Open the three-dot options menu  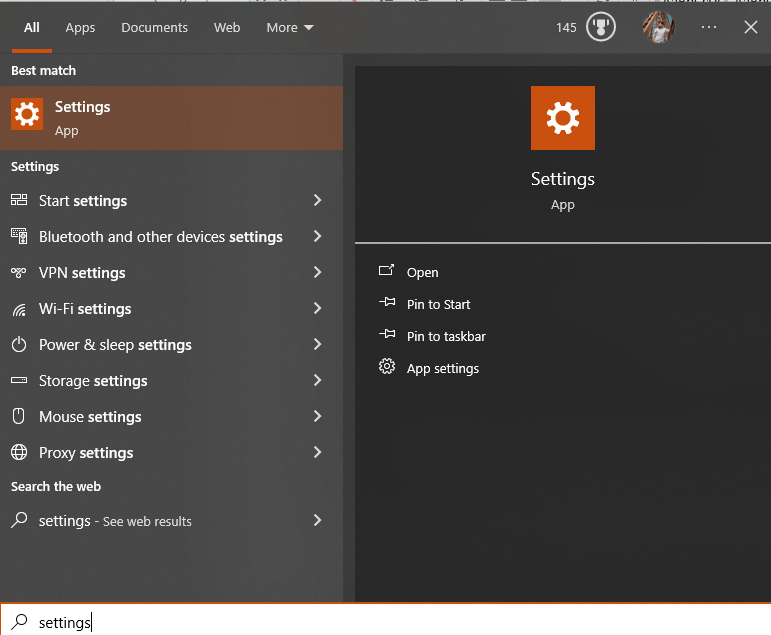point(709,27)
